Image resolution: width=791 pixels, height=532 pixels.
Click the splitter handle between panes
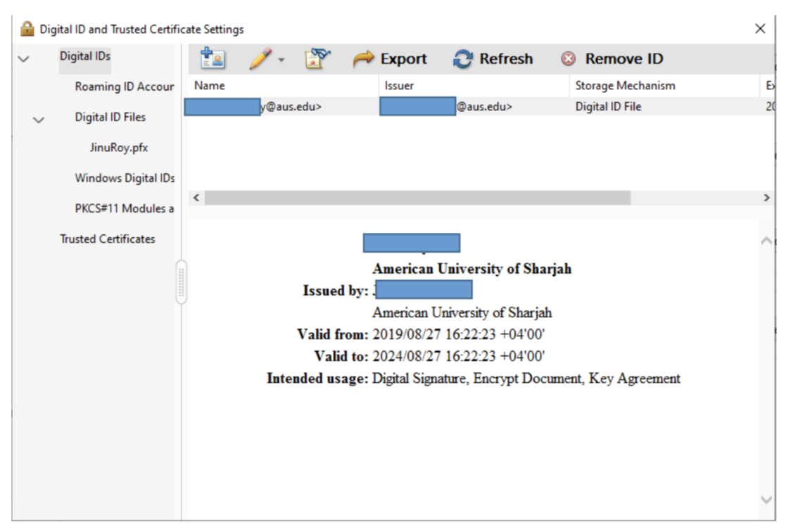tap(181, 282)
